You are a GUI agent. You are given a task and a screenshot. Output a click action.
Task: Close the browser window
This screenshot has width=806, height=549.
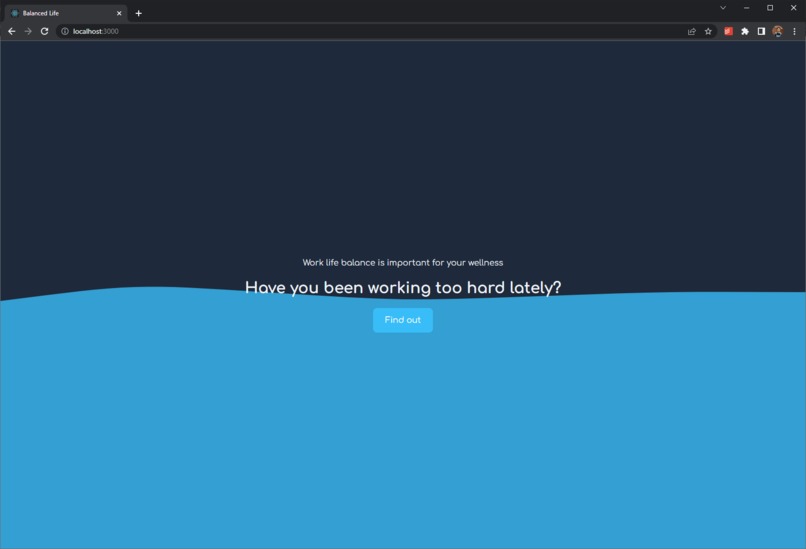794,8
